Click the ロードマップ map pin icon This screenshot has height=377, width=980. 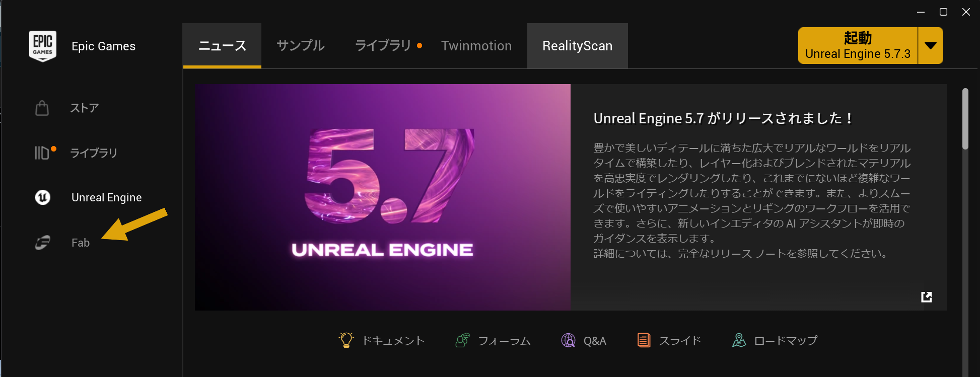click(739, 341)
